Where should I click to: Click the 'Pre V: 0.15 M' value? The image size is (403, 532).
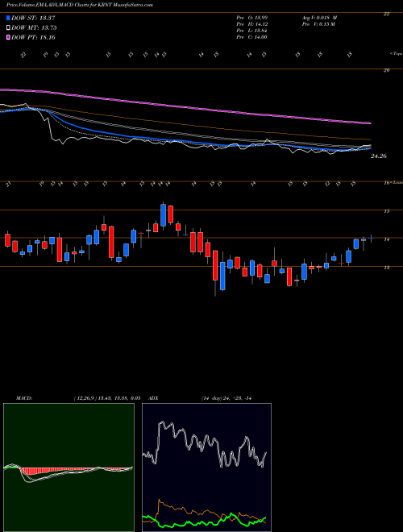318,24
